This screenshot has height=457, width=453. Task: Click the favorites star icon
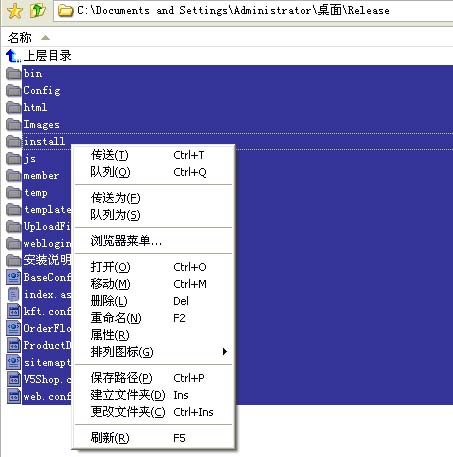[14, 11]
